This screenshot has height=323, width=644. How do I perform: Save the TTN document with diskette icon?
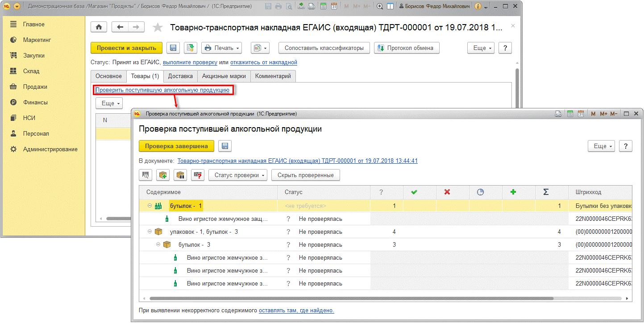click(x=173, y=48)
